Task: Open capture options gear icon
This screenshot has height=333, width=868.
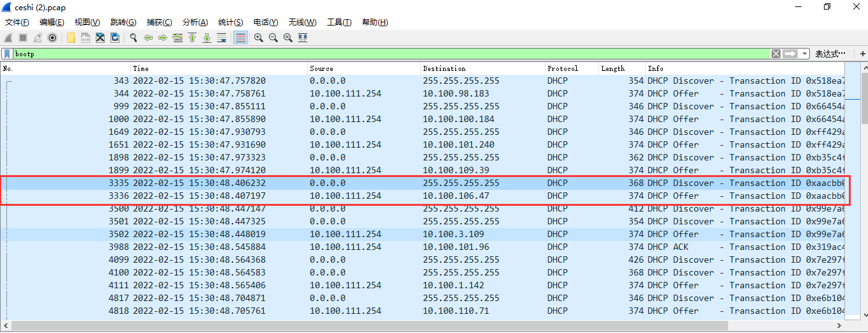Action: (52, 38)
